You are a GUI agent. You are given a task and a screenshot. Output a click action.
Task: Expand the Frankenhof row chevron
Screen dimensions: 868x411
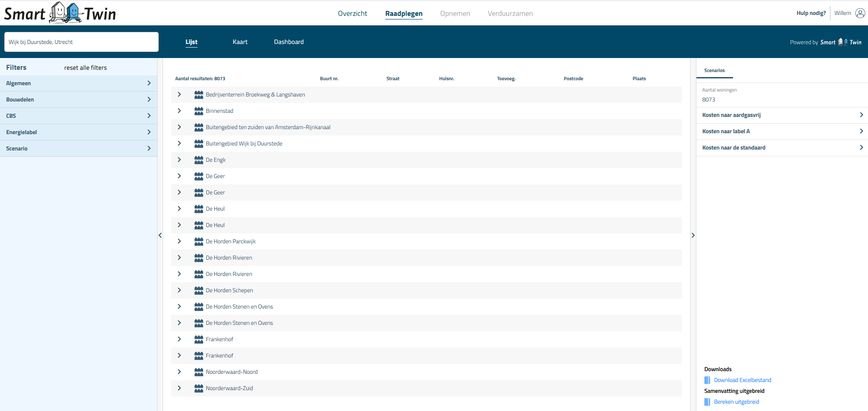pyautogui.click(x=179, y=339)
